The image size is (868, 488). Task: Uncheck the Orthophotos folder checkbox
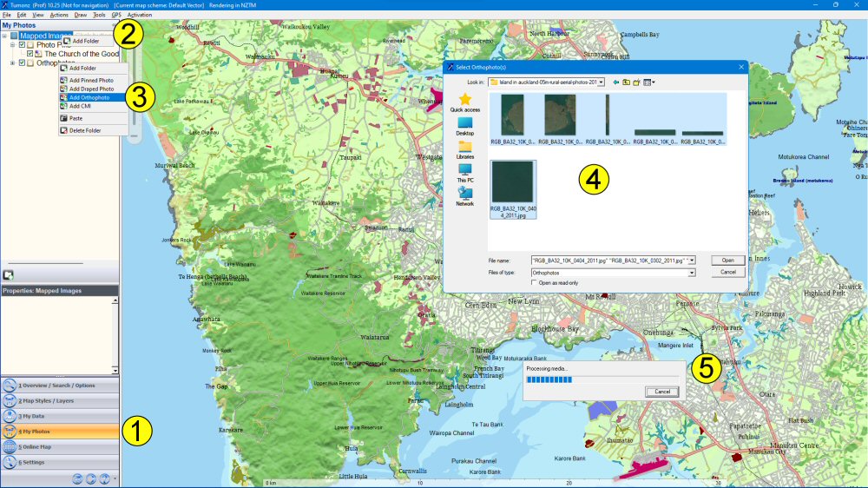pos(23,63)
